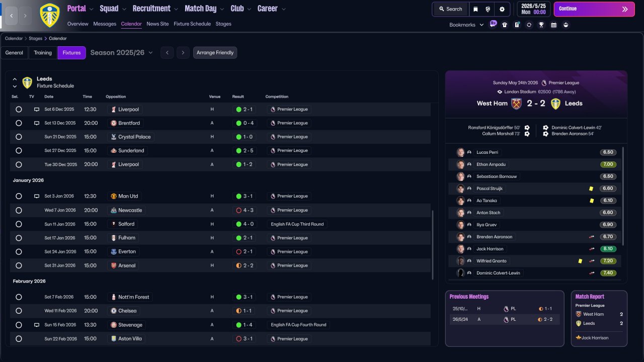
Task: Click the TV icon on Brentford row
Action: pos(37,123)
